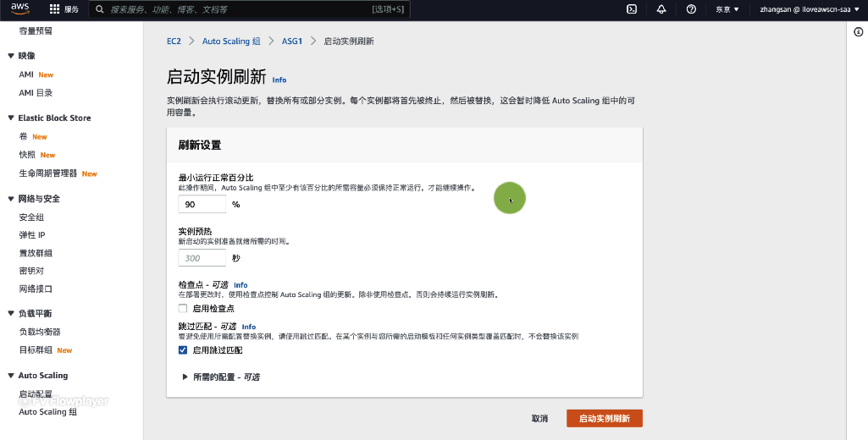Viewport: 868px width, 440px height.
Task: Open 卷 in sidebar
Action: [23, 136]
